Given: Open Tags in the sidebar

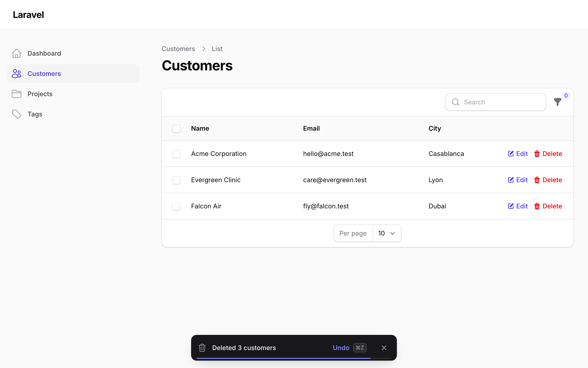Looking at the screenshot, I should point(73,114).
